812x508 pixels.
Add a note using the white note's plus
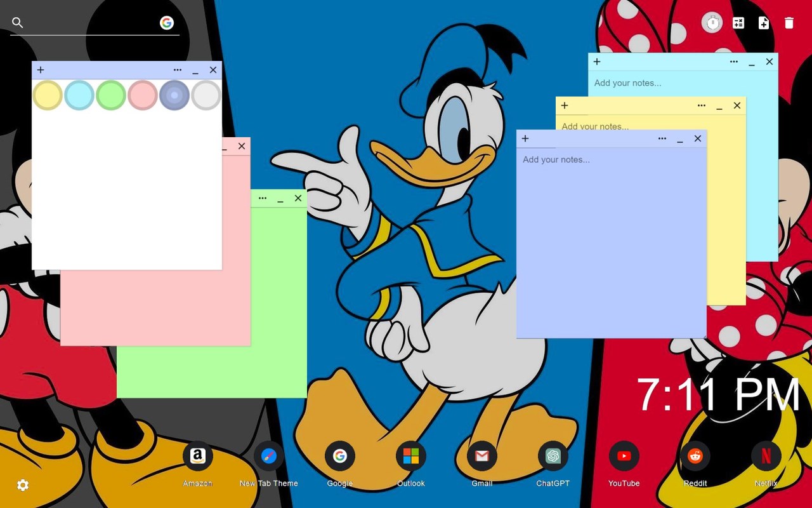point(41,70)
